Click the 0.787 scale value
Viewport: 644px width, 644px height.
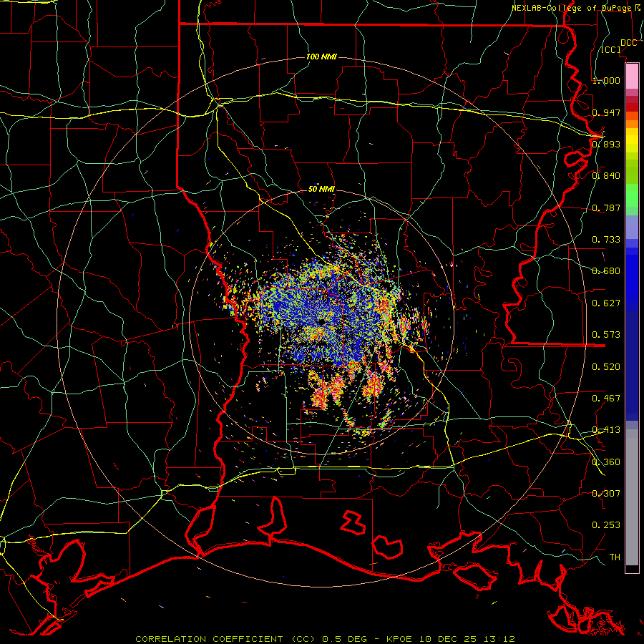click(606, 208)
